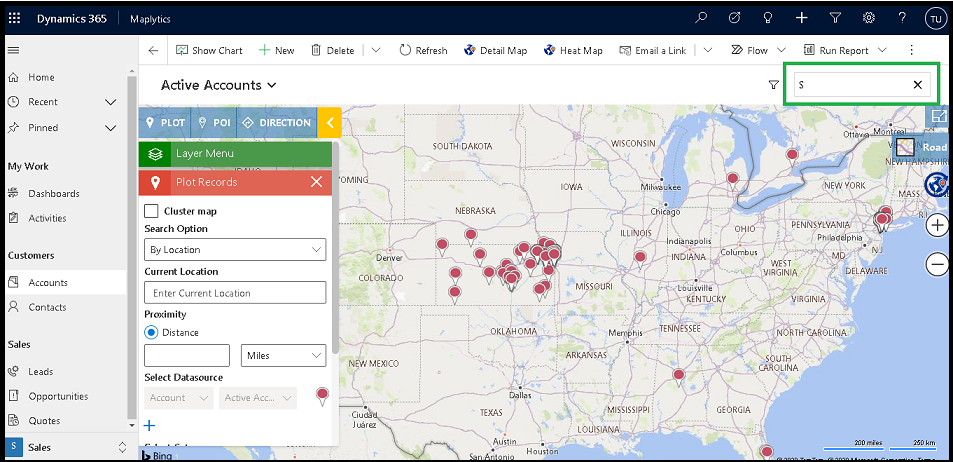953x462 pixels.
Task: Enable the Cluster map checkbox
Action: point(151,211)
